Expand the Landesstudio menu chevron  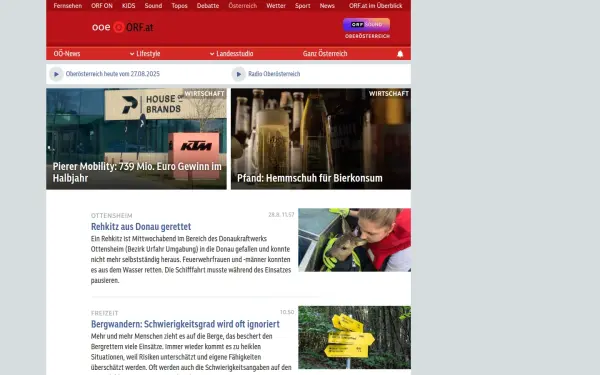pyautogui.click(x=212, y=54)
